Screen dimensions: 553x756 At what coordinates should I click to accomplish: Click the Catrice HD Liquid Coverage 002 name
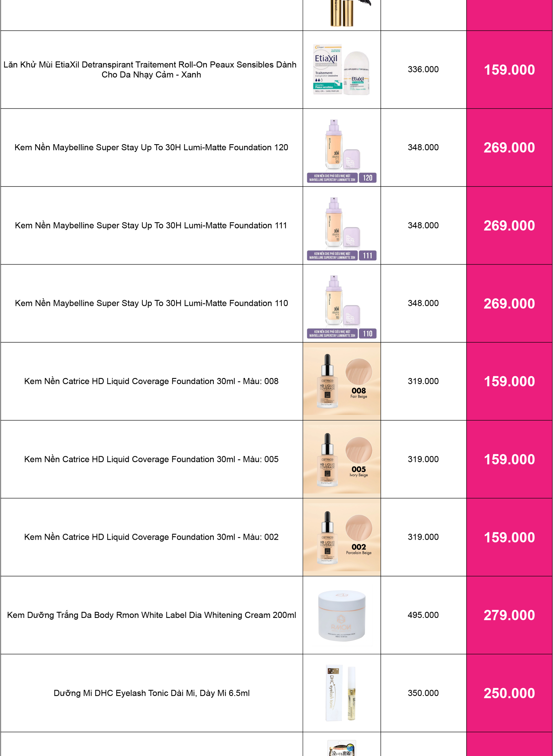click(x=151, y=537)
